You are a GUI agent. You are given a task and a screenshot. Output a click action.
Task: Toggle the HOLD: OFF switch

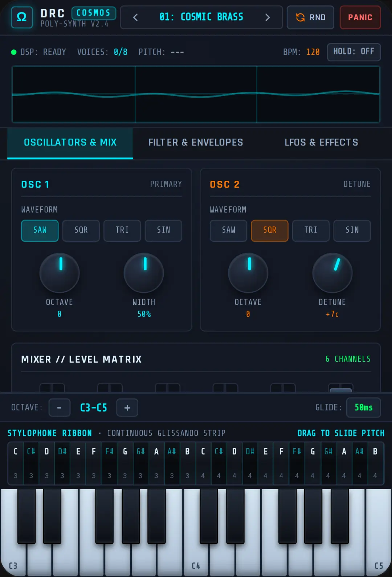pos(354,52)
